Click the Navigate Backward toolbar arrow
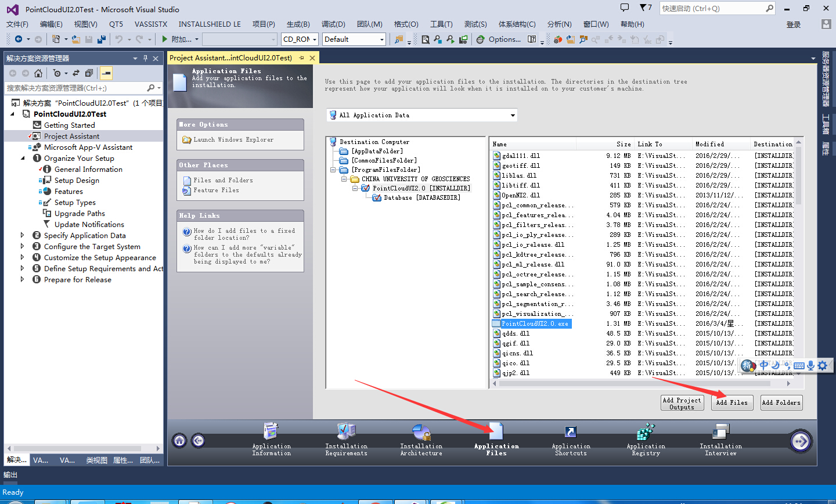836x504 pixels. [19, 39]
